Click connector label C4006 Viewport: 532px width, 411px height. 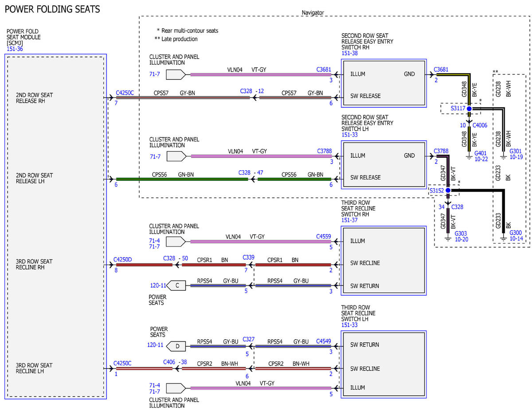pyautogui.click(x=480, y=125)
